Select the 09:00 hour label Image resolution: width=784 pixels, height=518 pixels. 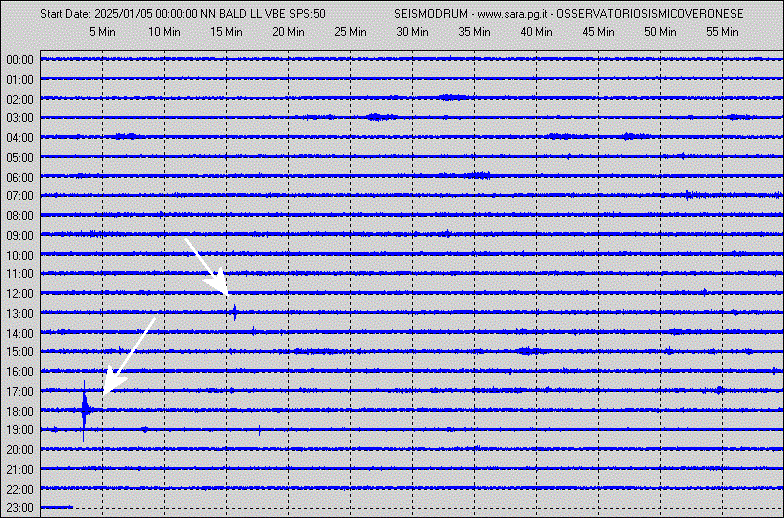point(20,236)
